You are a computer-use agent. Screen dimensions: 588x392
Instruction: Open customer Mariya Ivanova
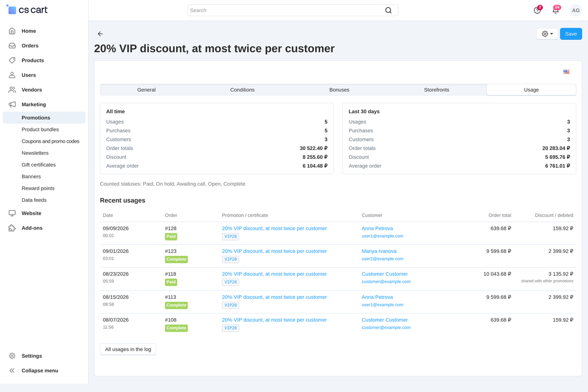pyautogui.click(x=379, y=251)
